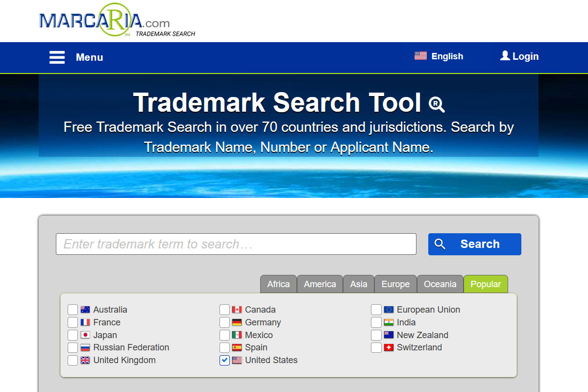Open the hamburger menu icon

(57, 57)
